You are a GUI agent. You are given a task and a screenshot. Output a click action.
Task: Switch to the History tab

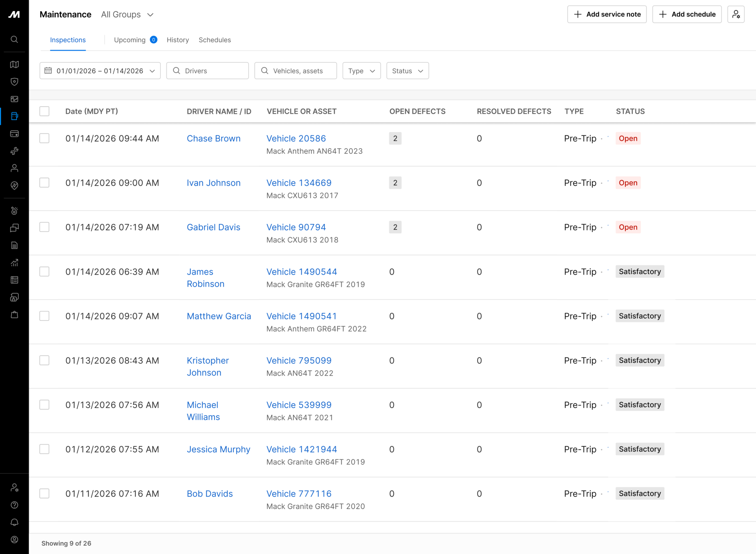click(x=177, y=40)
